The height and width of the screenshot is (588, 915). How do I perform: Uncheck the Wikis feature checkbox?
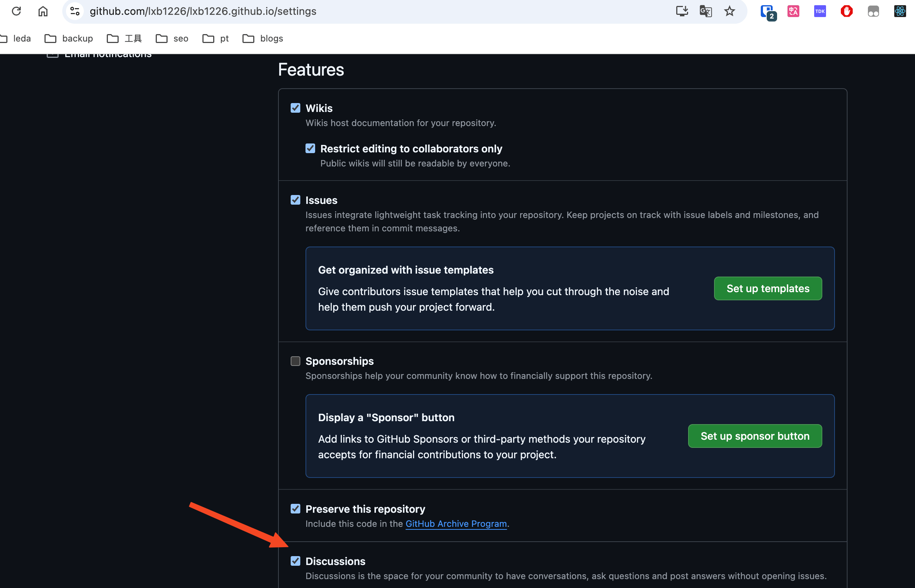[295, 108]
